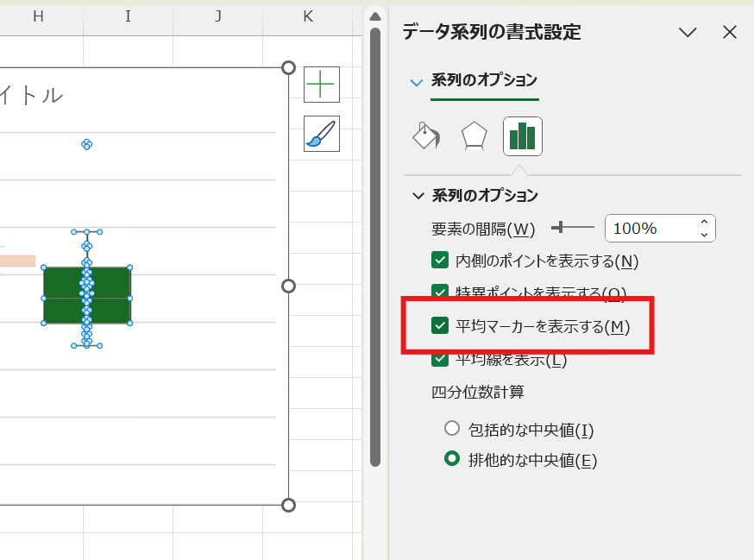Screen dimensions: 754x560
Task: Switch to the Effects pentagon settings
Action: (474, 135)
